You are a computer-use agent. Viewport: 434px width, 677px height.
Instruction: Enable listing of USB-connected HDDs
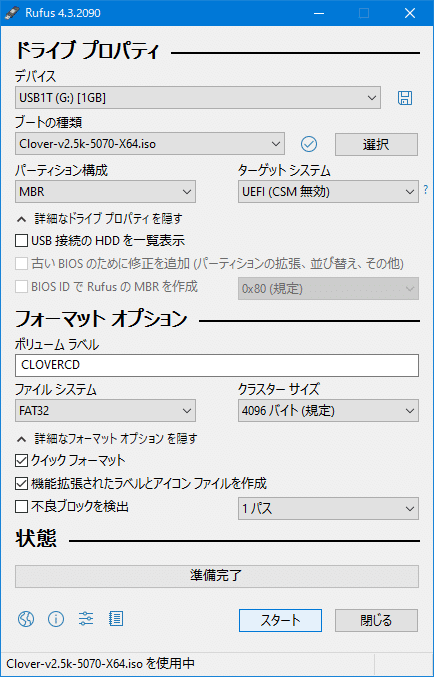coord(22,240)
